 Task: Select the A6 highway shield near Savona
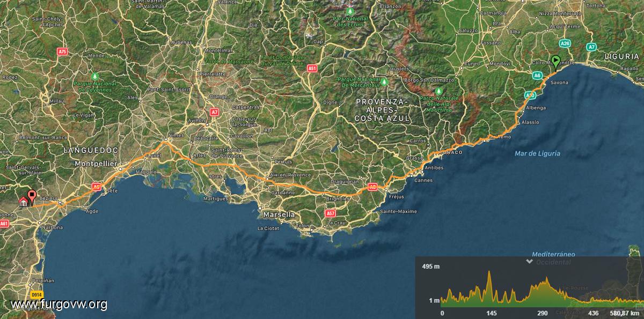coord(537,76)
